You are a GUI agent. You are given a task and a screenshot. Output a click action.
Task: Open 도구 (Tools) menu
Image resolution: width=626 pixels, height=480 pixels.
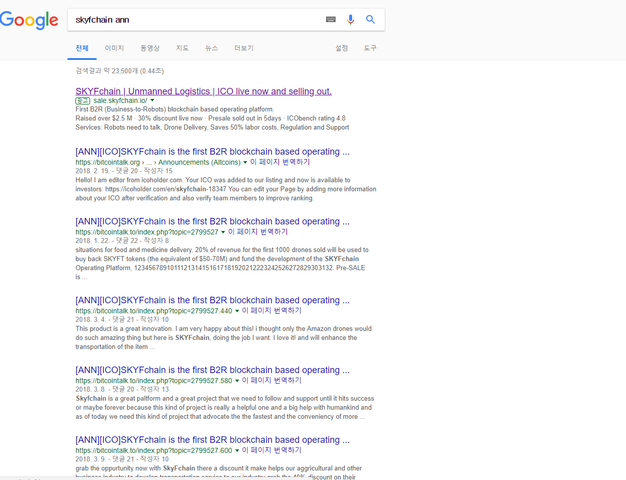[x=370, y=48]
